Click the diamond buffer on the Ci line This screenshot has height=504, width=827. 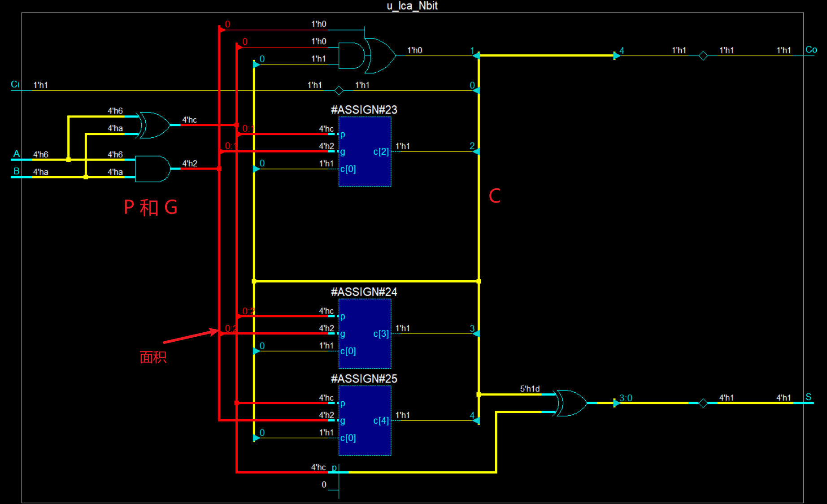click(339, 91)
